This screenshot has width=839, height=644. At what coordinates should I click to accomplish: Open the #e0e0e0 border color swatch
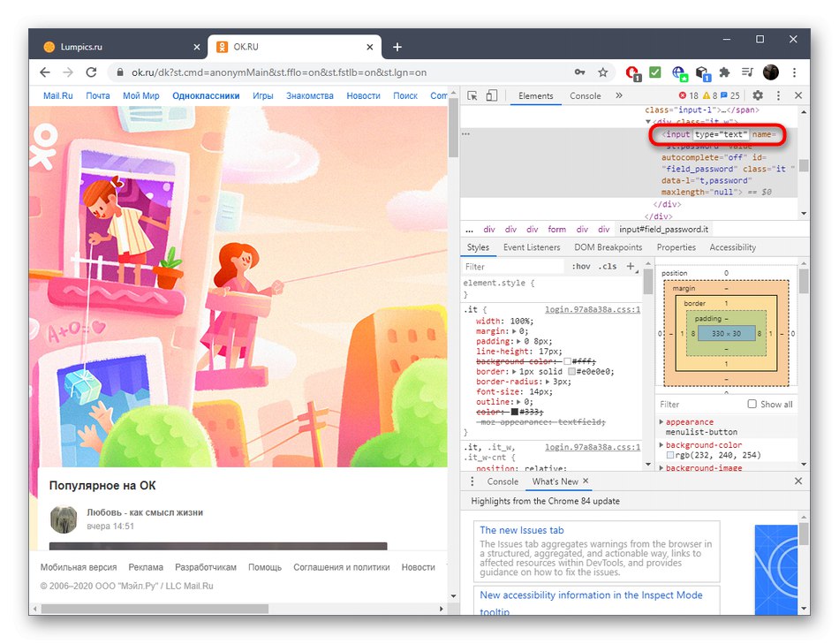coord(571,372)
